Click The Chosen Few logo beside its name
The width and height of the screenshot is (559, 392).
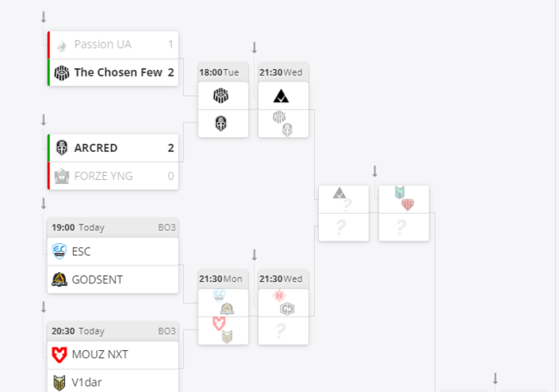[62, 72]
